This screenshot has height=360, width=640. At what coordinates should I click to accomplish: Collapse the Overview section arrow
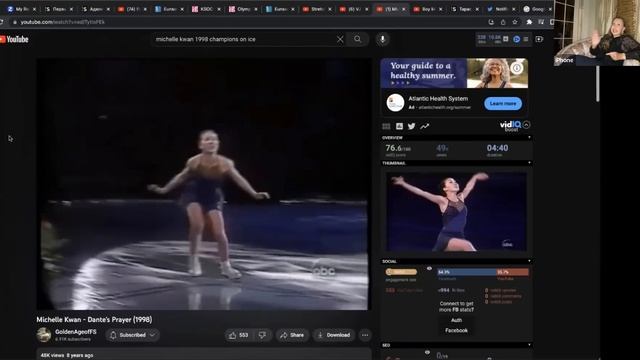pos(529,138)
